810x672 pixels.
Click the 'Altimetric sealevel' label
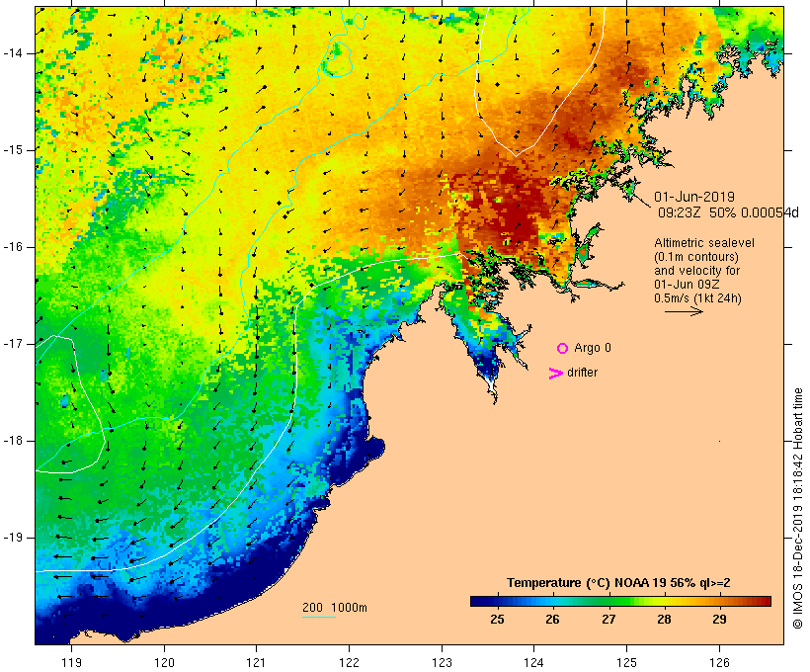coord(704,243)
